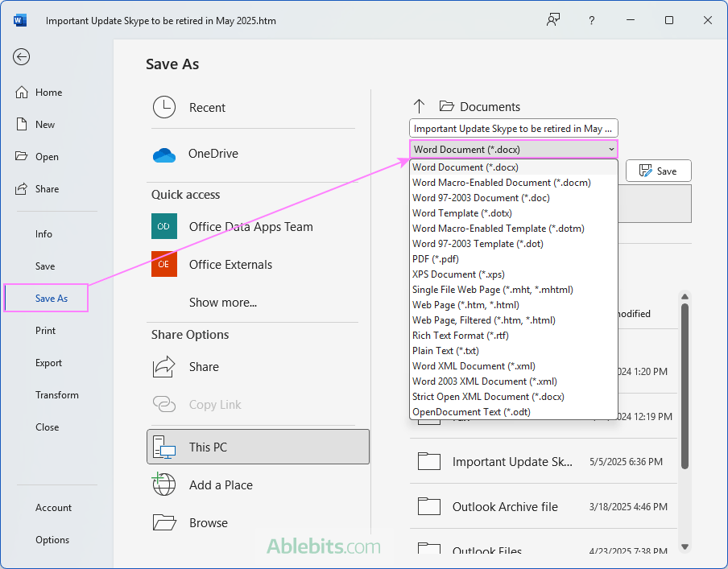Open the Recent clock icon

point(164,107)
